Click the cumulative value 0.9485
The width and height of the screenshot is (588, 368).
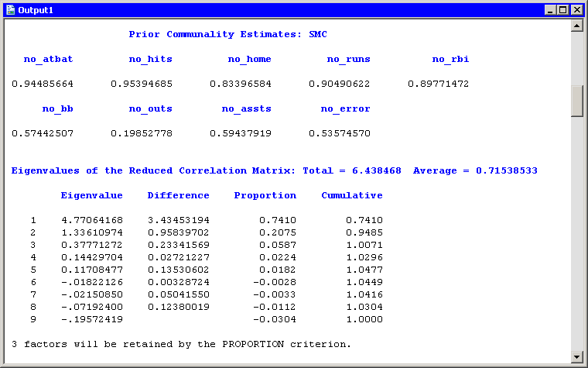pos(364,232)
